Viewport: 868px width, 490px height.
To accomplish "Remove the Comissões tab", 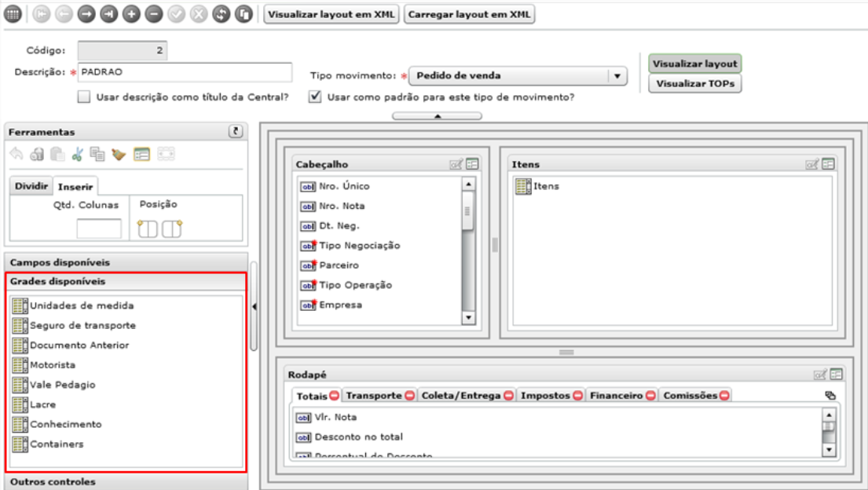I will coord(724,395).
